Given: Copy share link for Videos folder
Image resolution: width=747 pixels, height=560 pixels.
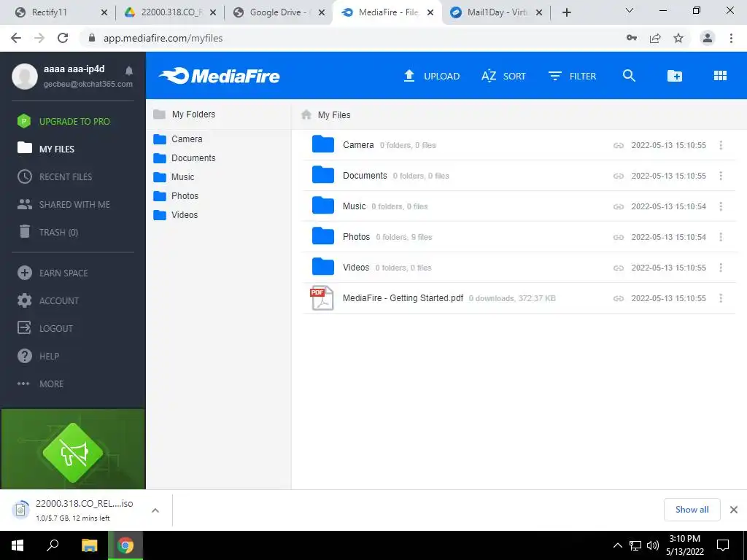Looking at the screenshot, I should pyautogui.click(x=619, y=268).
